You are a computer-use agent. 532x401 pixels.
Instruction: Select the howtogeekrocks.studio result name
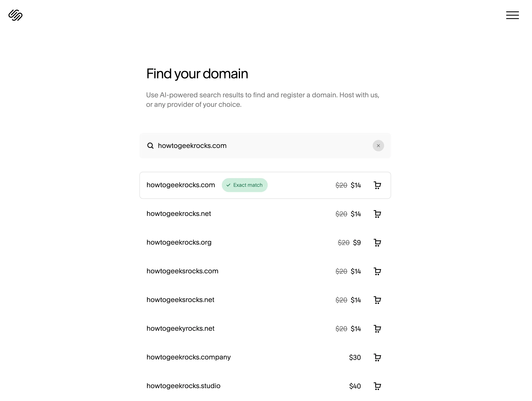click(183, 386)
